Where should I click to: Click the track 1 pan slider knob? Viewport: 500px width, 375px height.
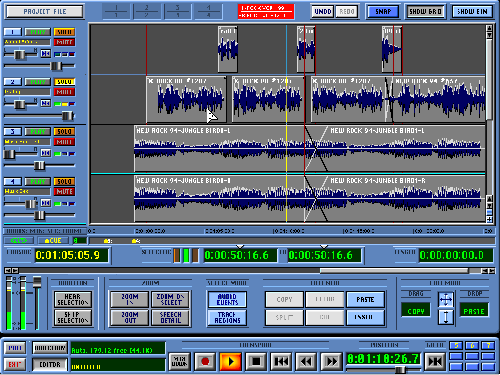click(20, 54)
